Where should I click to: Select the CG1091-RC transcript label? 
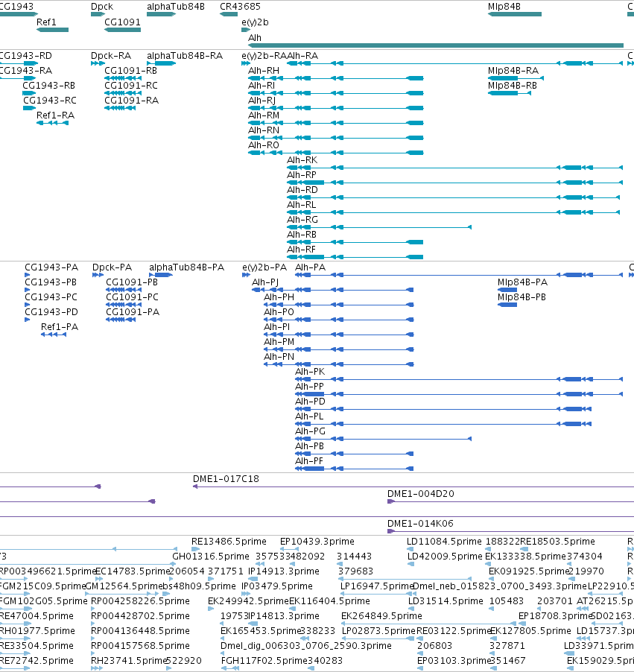coord(131,85)
